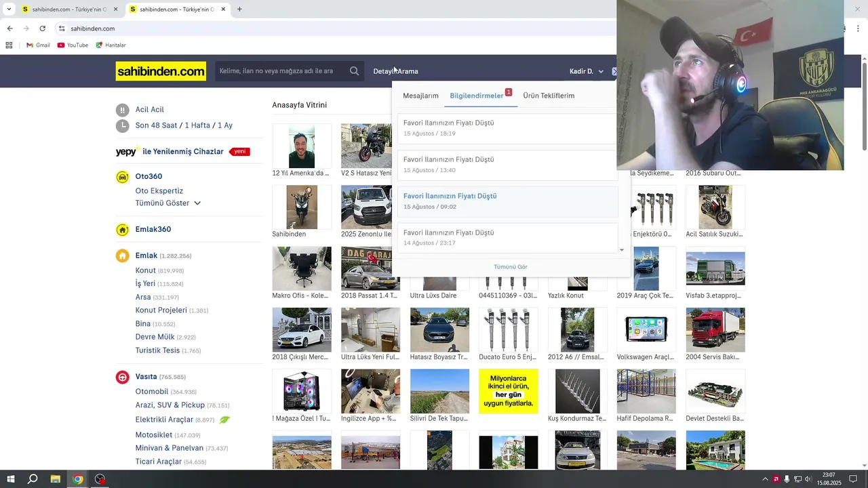Open notification dated 14 Ağustos / 23:17
The height and width of the screenshot is (488, 868).
tap(507, 237)
